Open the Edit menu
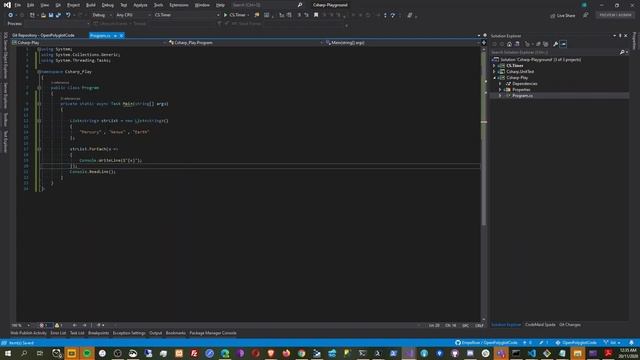 [31, 5]
